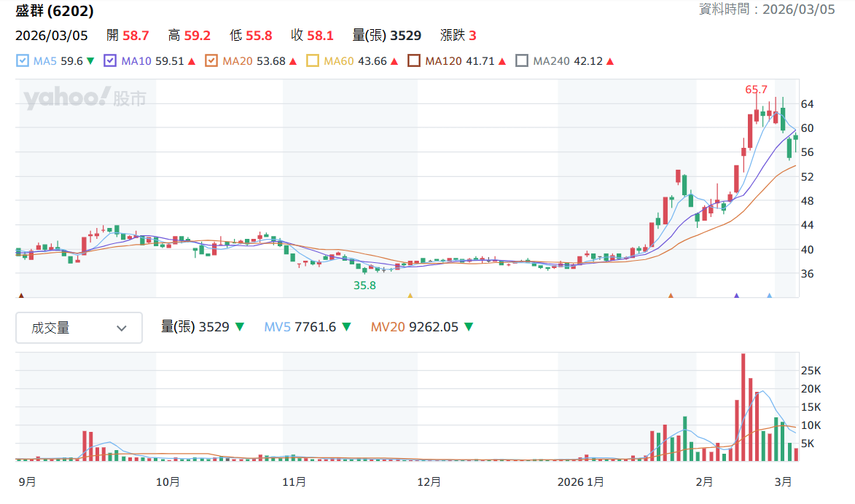Open the 成交量 indicator dropdown
The image size is (855, 504).
pos(79,328)
